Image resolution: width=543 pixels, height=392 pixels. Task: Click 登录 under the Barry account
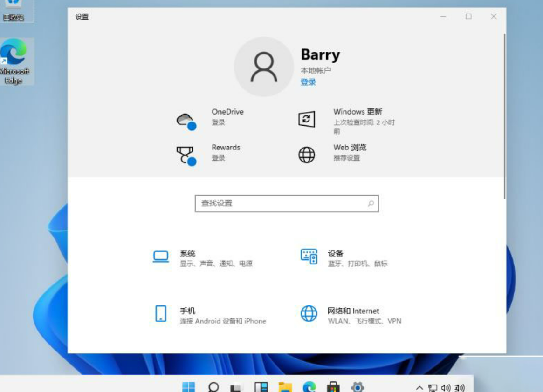pos(308,82)
